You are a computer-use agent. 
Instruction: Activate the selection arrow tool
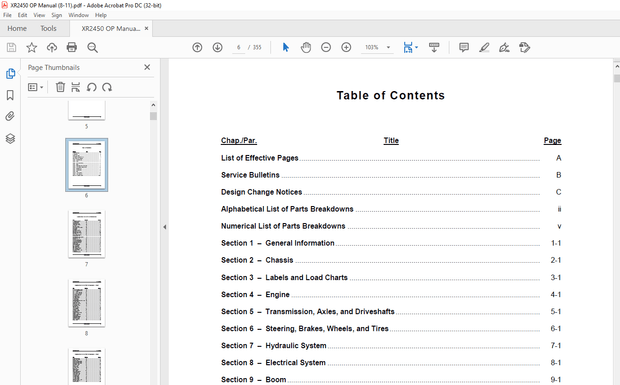[286, 47]
